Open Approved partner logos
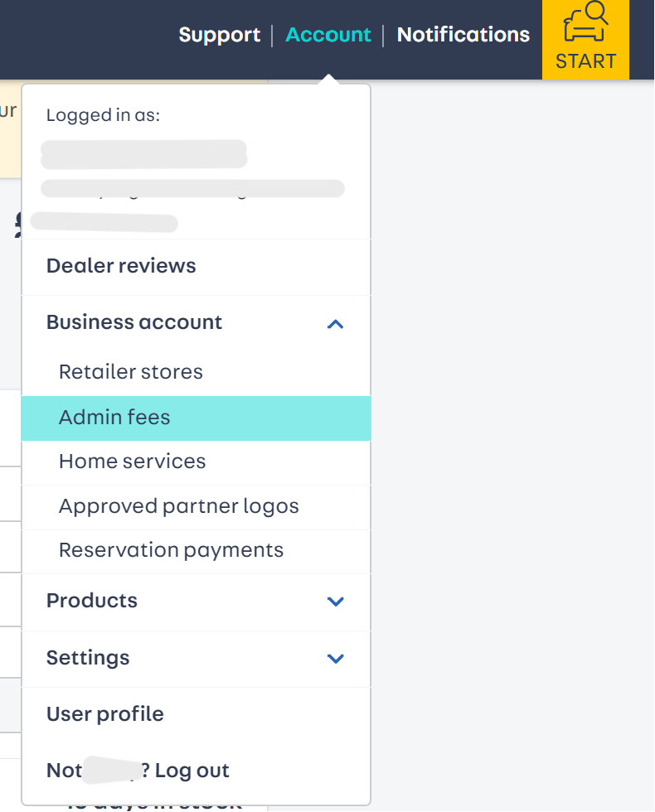655x812 pixels. (178, 506)
